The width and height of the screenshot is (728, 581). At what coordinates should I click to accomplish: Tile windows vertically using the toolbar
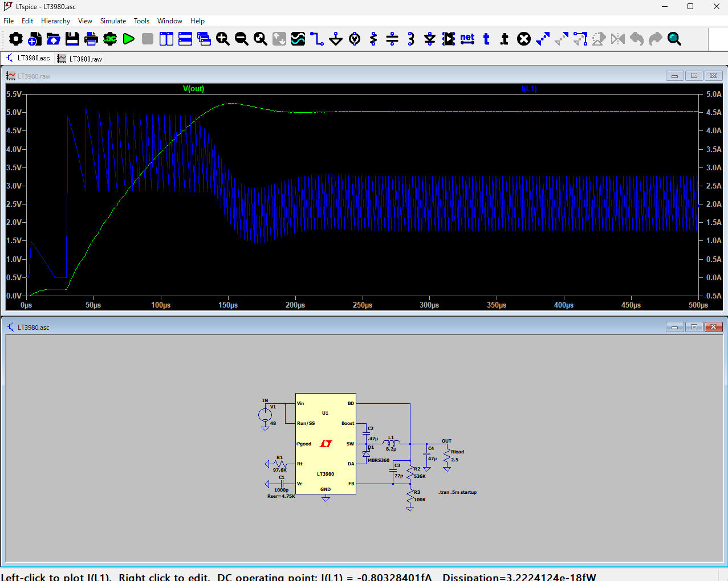click(x=166, y=39)
